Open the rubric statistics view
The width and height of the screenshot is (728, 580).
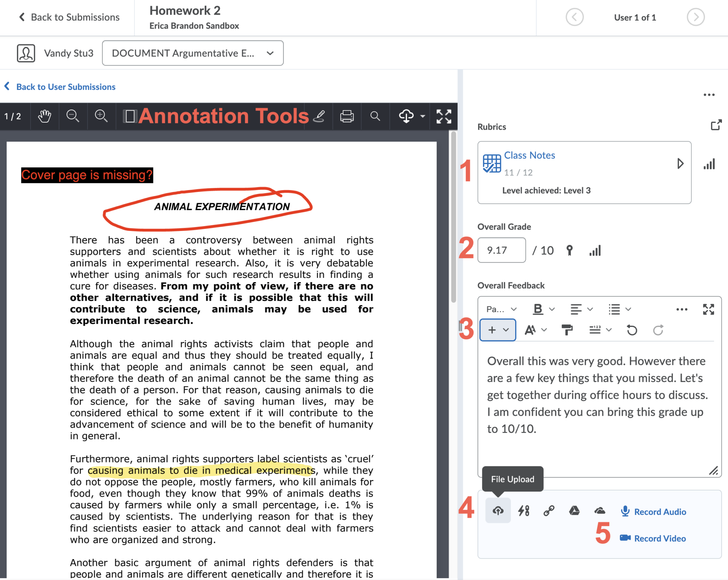tap(709, 164)
